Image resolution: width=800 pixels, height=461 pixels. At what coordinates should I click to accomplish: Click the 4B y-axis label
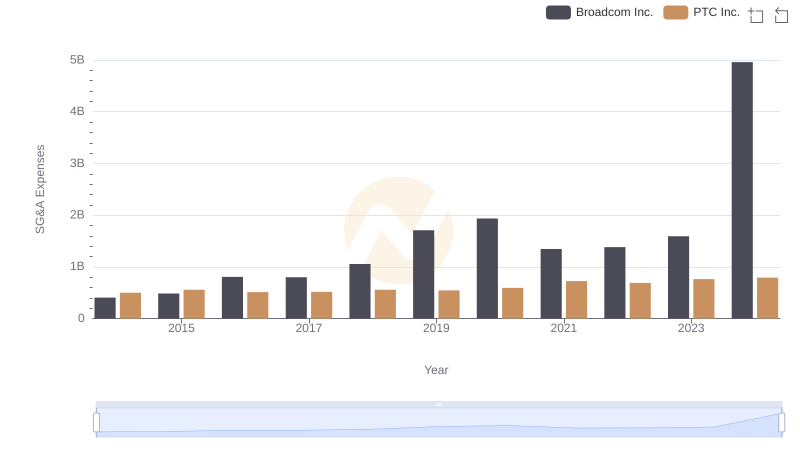(77, 111)
